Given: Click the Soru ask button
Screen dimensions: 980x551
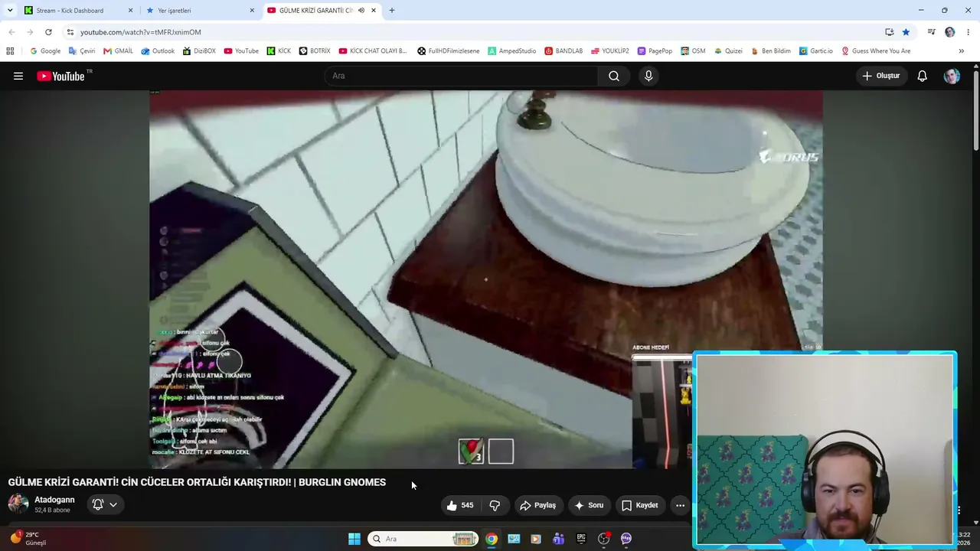Looking at the screenshot, I should pos(589,505).
